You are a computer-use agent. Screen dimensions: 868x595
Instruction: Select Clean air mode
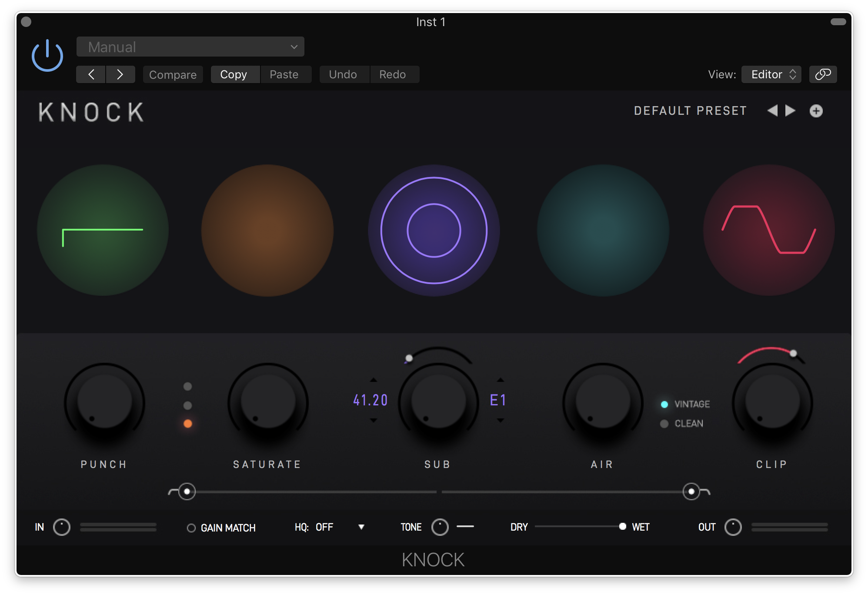click(x=664, y=424)
